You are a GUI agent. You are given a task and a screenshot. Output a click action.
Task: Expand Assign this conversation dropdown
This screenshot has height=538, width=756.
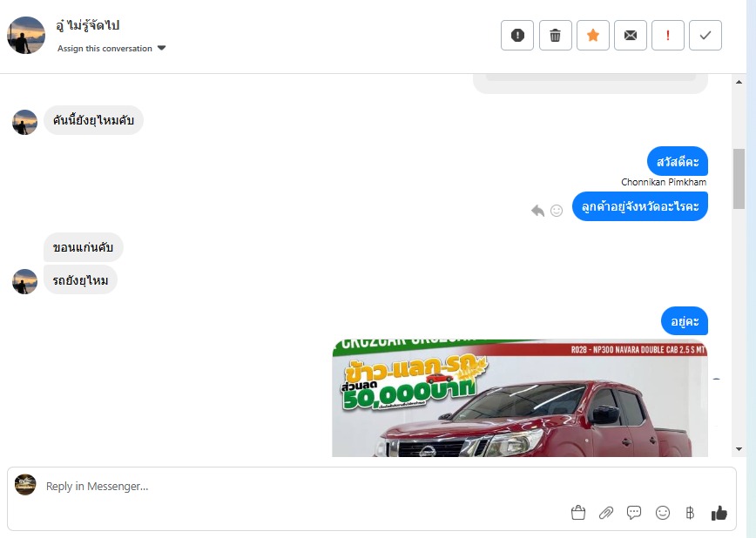coord(111,48)
